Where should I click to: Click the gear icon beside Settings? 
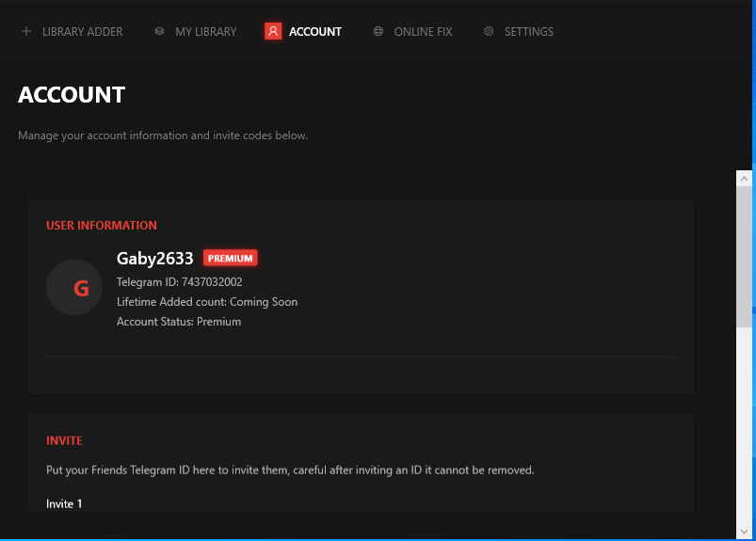coord(489,32)
